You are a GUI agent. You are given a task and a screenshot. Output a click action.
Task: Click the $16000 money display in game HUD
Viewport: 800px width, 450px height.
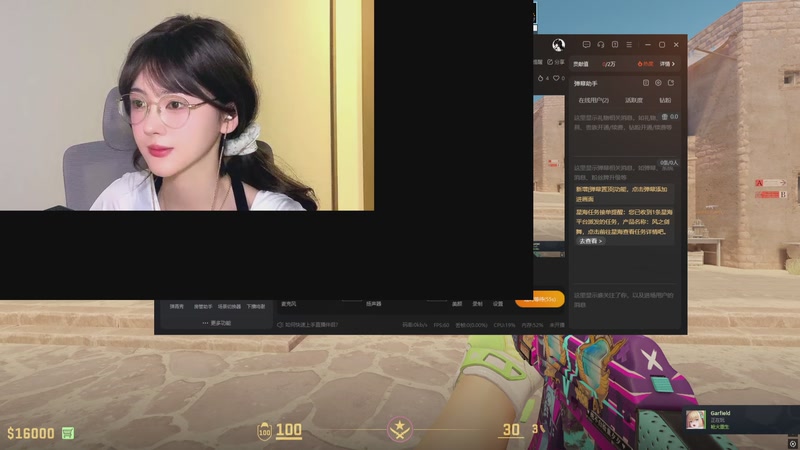(x=31, y=434)
